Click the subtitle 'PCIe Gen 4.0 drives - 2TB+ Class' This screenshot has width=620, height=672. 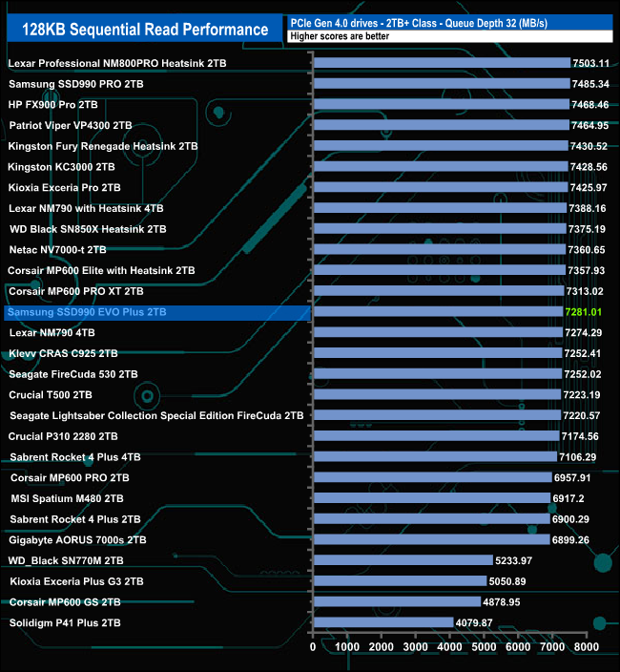(363, 23)
